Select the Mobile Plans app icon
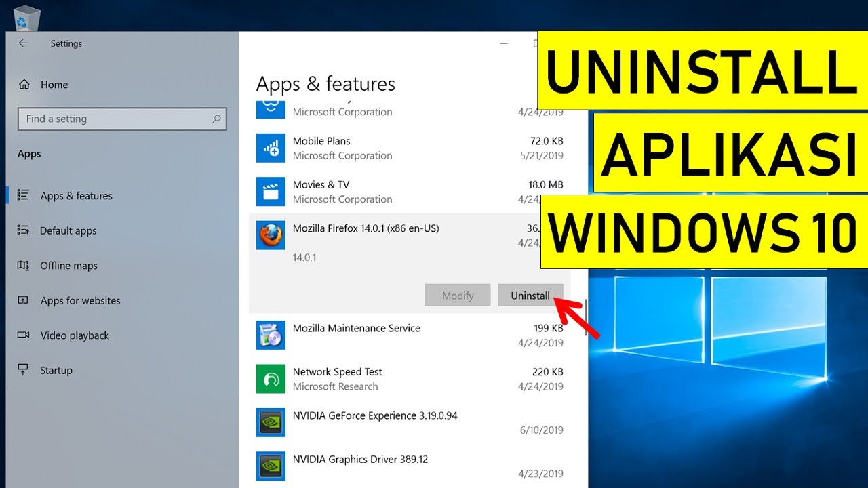Screen dimensions: 868x488 point(271,148)
